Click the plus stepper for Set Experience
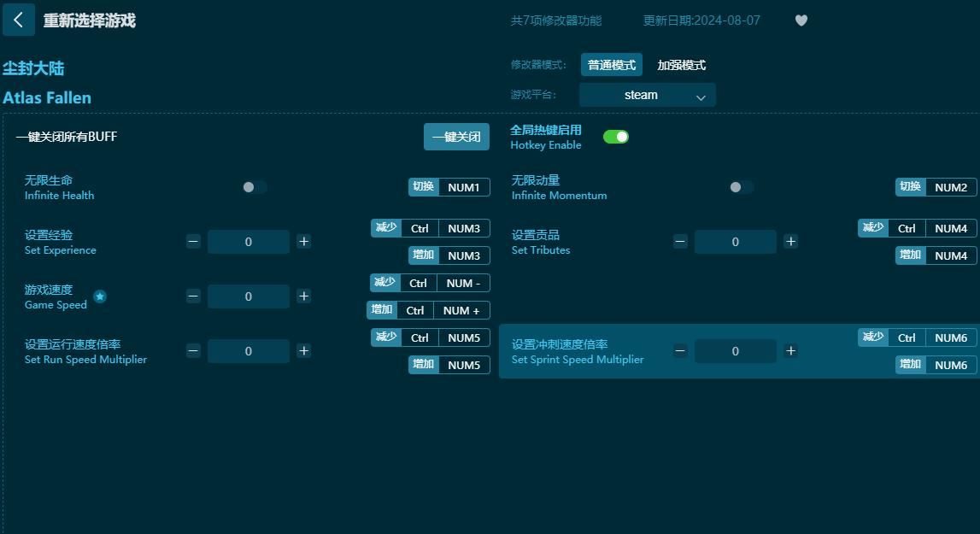Viewport: 980px width, 534px height. coord(303,242)
